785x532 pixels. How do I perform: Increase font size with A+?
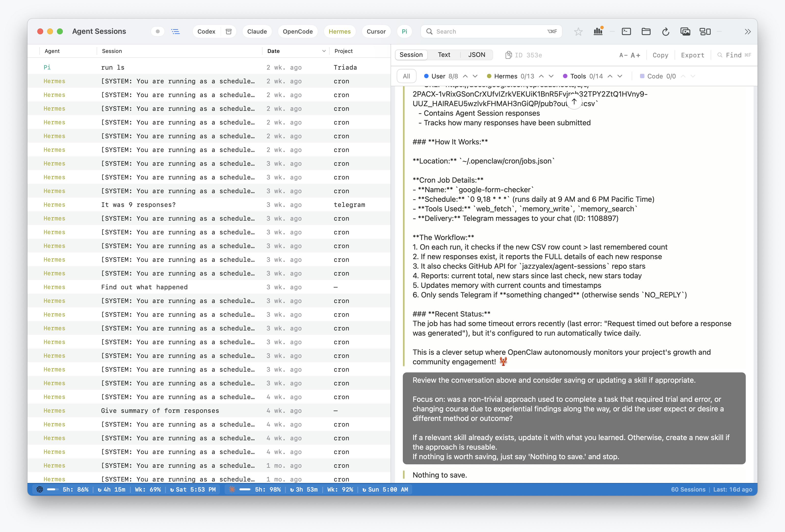pos(635,55)
